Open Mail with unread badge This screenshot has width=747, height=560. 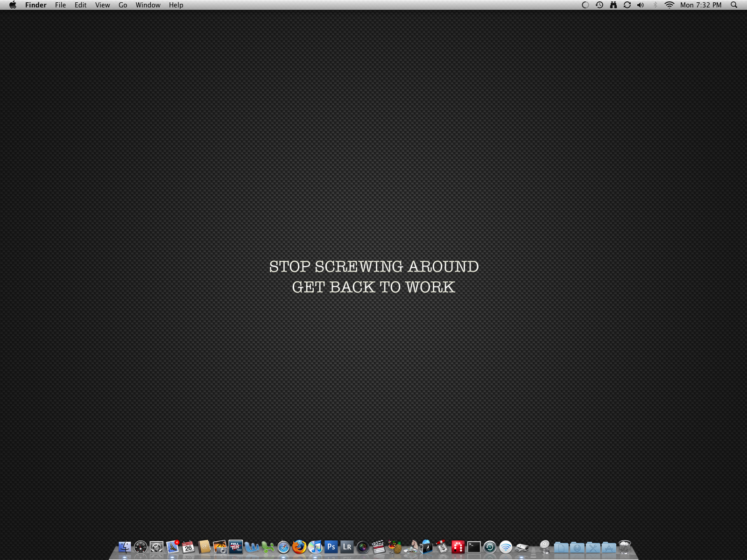[173, 547]
